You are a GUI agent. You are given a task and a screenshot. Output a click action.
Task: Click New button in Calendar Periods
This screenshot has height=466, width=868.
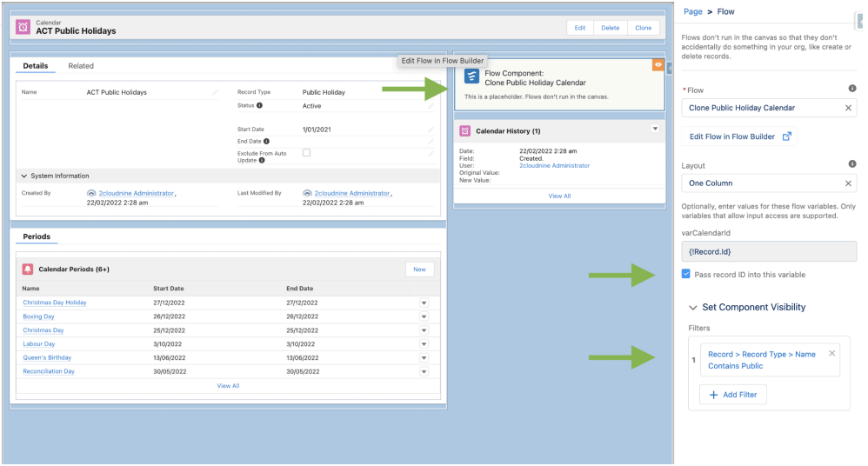tap(419, 270)
